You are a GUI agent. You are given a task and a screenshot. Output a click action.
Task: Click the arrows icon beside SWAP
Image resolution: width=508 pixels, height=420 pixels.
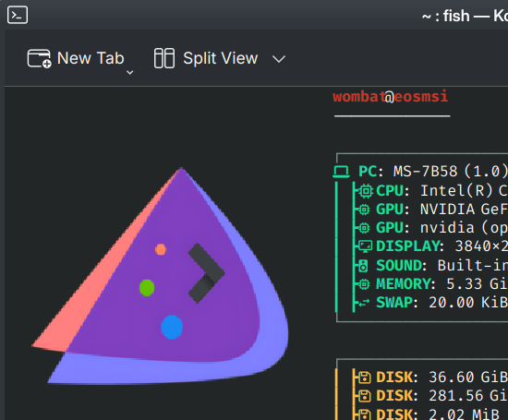tap(364, 303)
